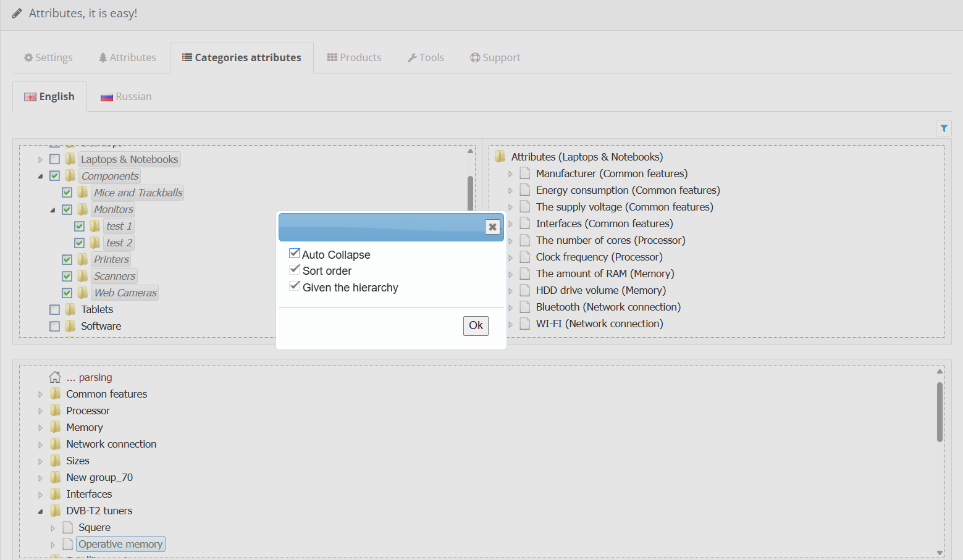Viewport: 963px width, 560px height.
Task: Click the folder icon next to Processor group
Action: point(56,411)
